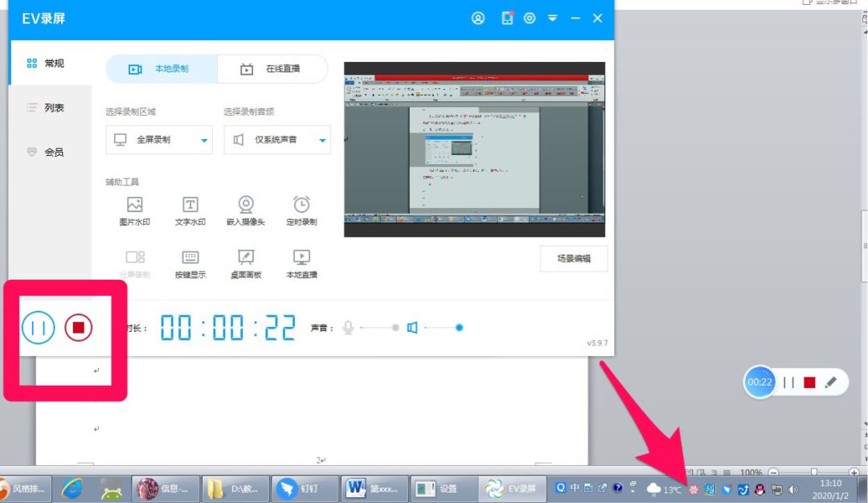Click the EV录屏 taskbar item
The height and width of the screenshot is (503, 868).
coord(513,489)
